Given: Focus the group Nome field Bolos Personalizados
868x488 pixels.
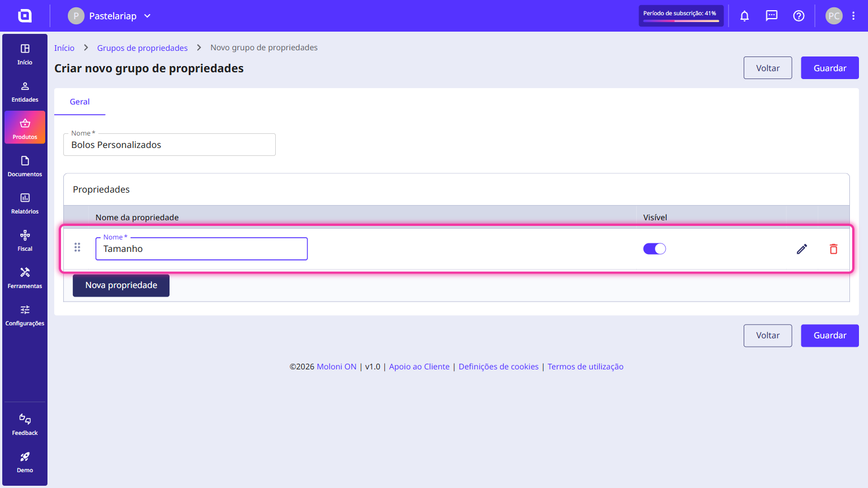Looking at the screenshot, I should [170, 145].
